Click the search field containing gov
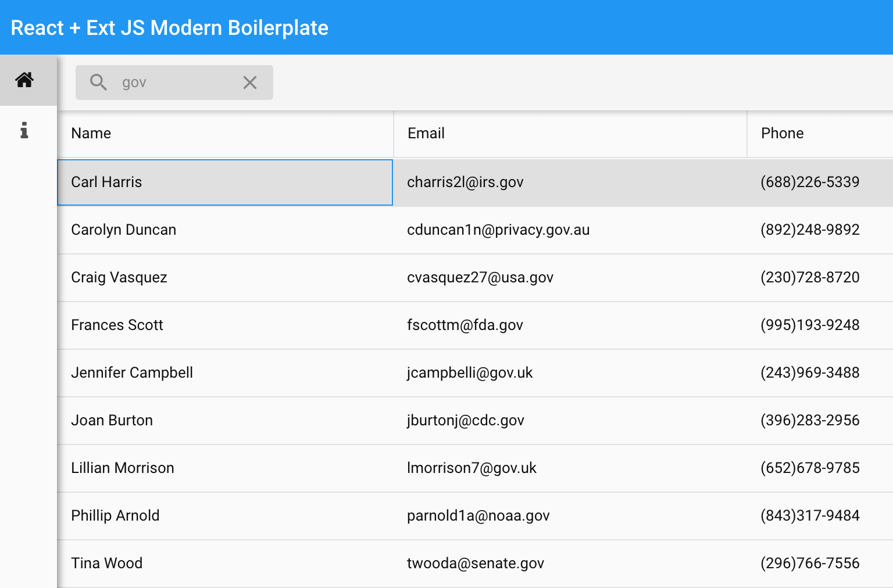Screen dimensions: 893x588 pos(174,83)
